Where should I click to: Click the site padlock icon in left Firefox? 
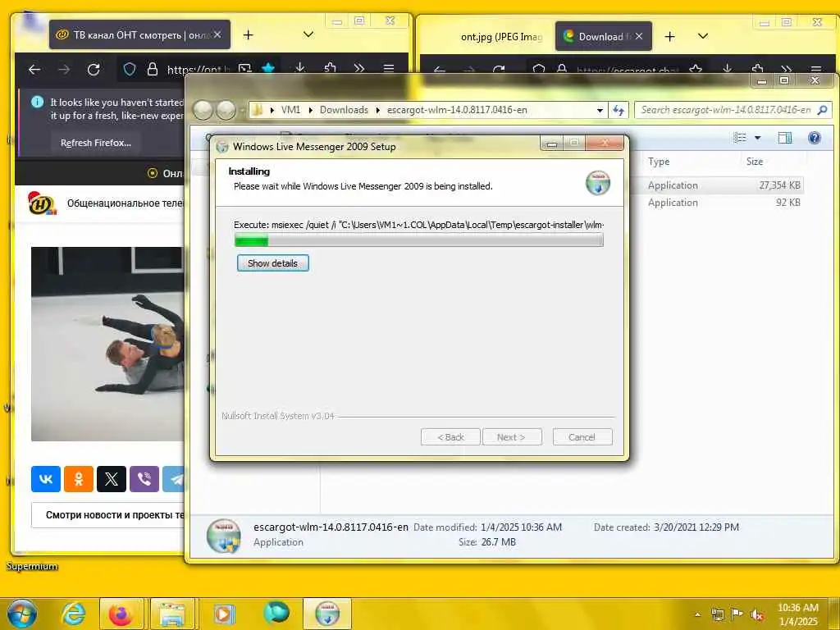pyautogui.click(x=153, y=69)
